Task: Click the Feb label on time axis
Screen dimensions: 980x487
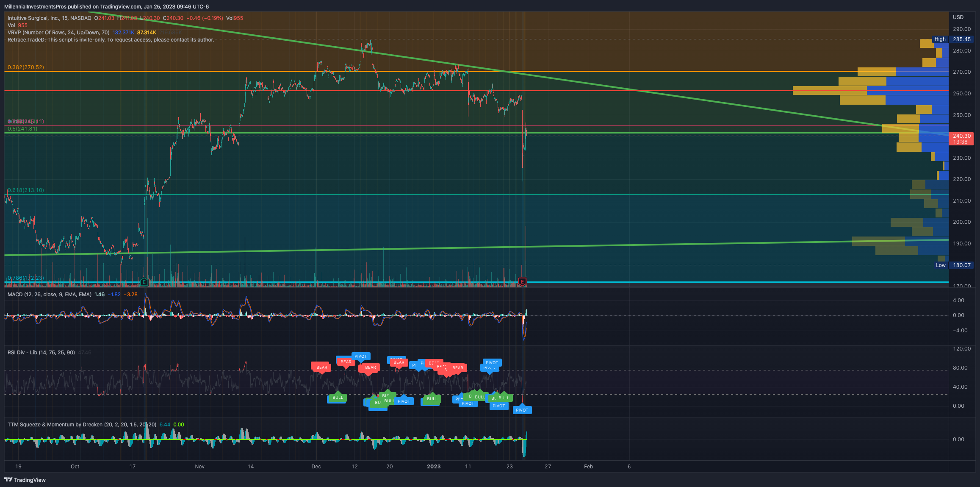Action: coord(588,466)
